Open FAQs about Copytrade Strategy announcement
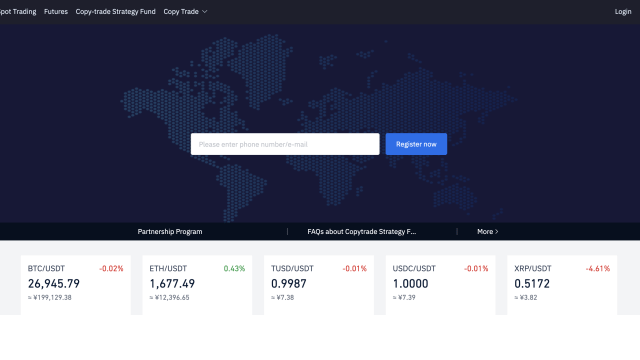This screenshot has width=640, height=360. pyautogui.click(x=362, y=231)
